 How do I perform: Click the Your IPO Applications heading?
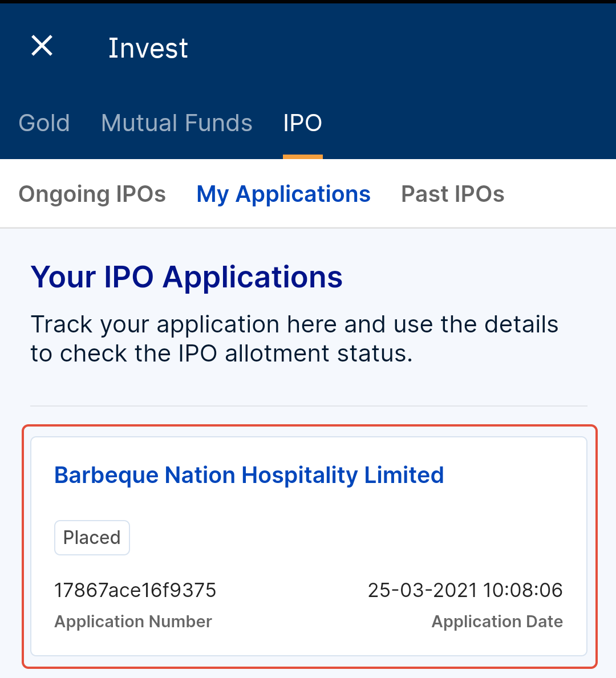[x=187, y=277]
